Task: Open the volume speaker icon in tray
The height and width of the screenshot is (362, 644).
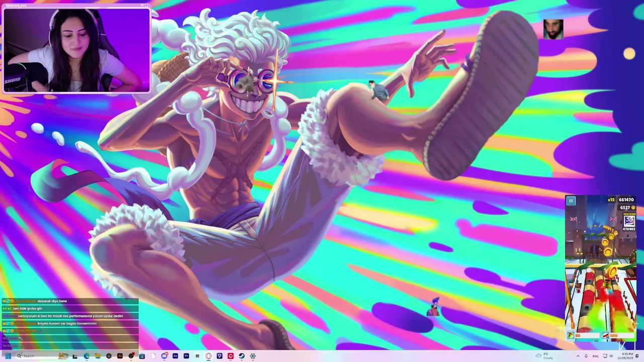Action: pos(611,356)
